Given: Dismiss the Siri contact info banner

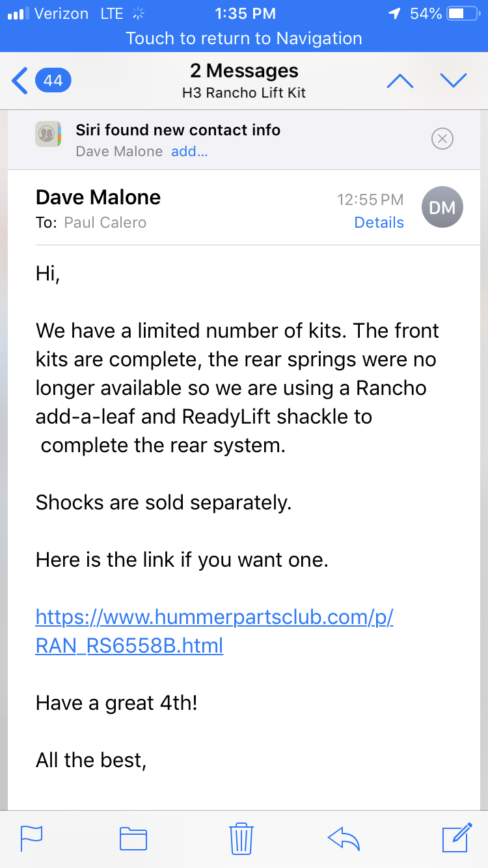Looking at the screenshot, I should [442, 139].
